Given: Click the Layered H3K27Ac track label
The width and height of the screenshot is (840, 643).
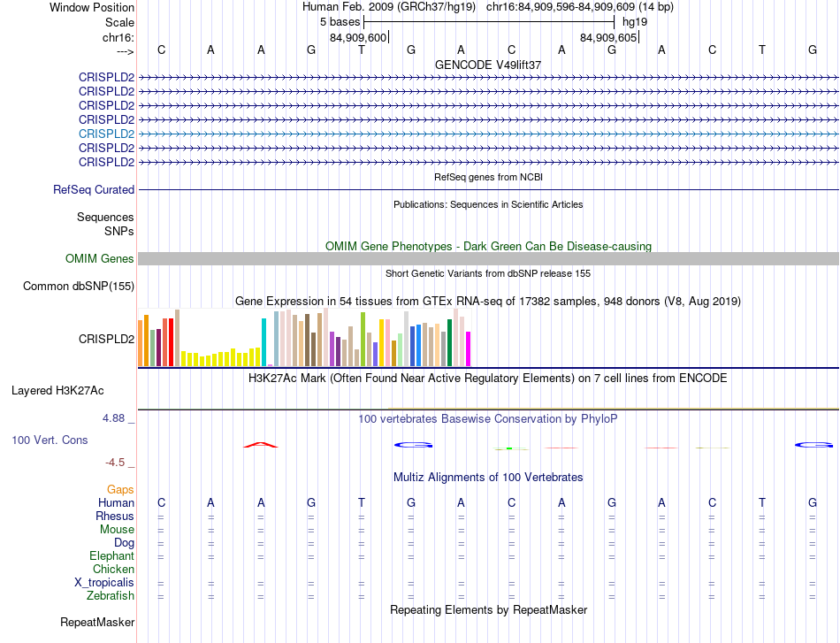Looking at the screenshot, I should [x=57, y=391].
